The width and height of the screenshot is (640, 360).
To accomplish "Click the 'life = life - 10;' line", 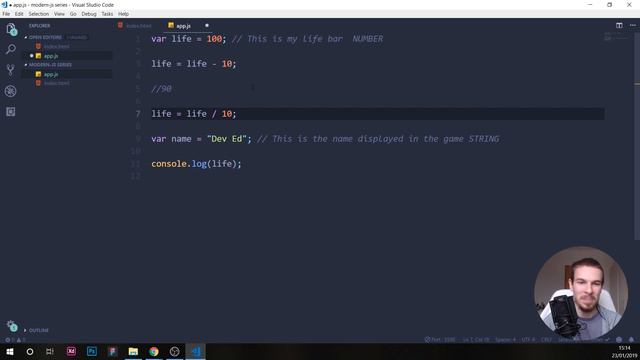I will click(193, 64).
